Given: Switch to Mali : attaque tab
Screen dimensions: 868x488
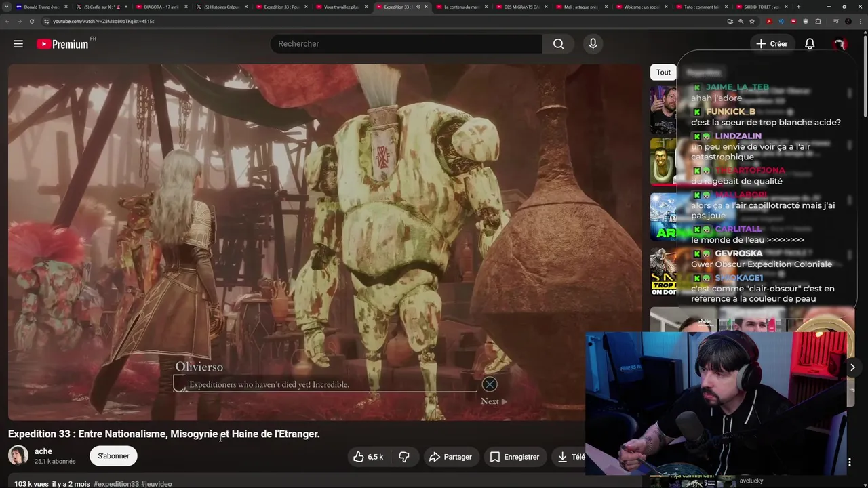Looking at the screenshot, I should (580, 7).
